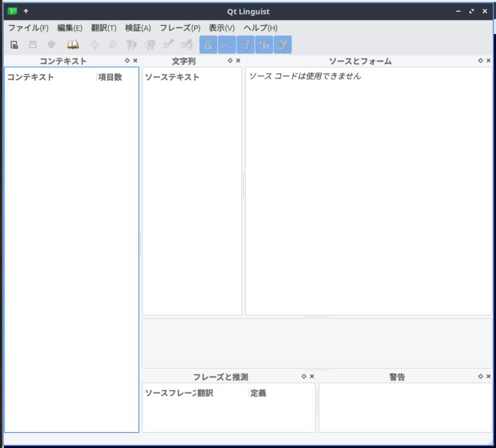Image resolution: width=496 pixels, height=448 pixels.
Task: Go to the previous item (left arrow icon)
Action: 94,45
